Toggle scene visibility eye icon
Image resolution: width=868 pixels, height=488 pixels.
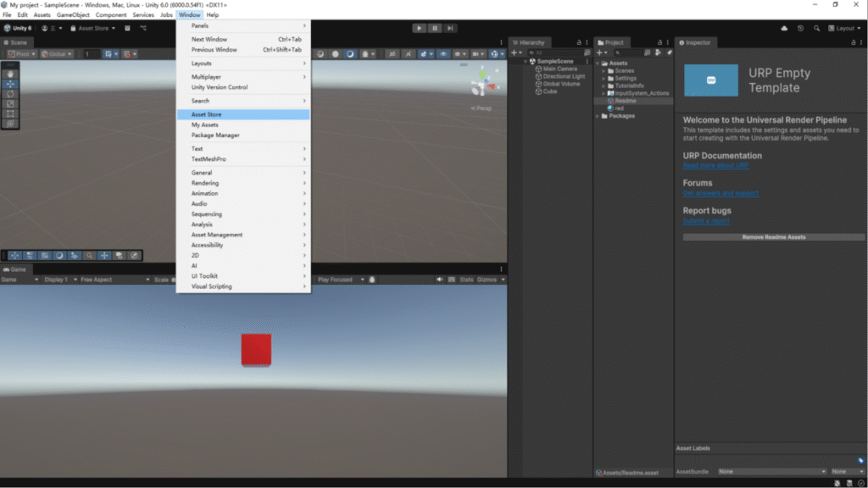click(443, 54)
